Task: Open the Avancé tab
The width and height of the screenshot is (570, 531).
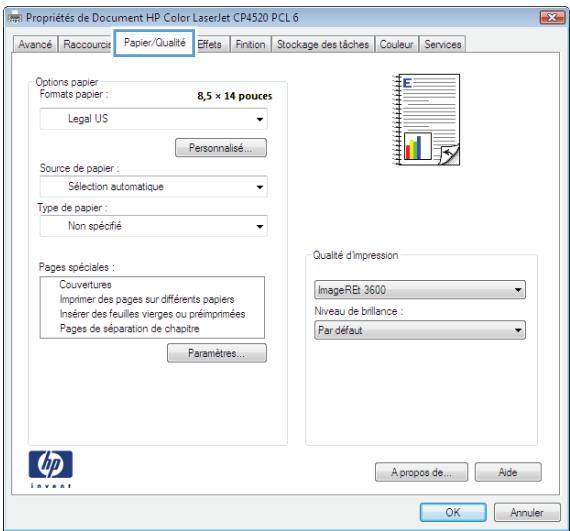Action: (x=35, y=44)
